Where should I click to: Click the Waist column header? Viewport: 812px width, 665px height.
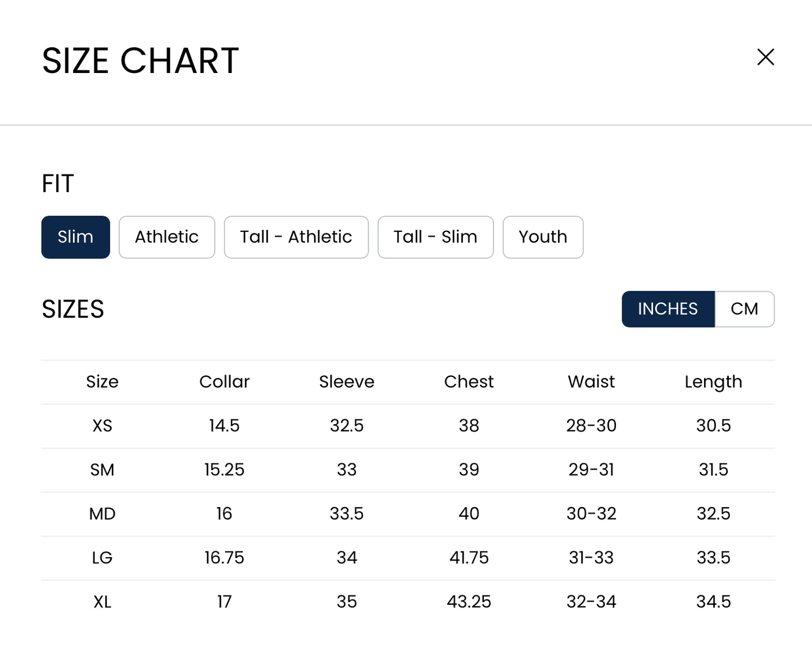tap(591, 382)
